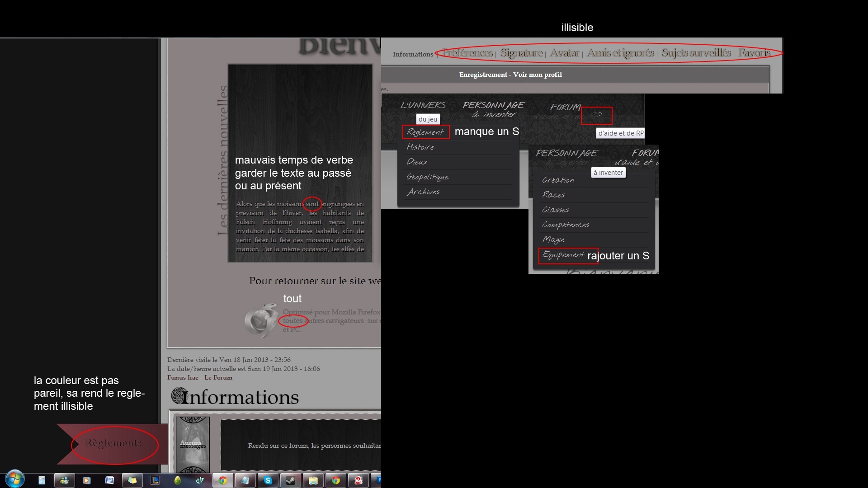Open the teal bird-shaped taskbar icon

click(x=200, y=480)
